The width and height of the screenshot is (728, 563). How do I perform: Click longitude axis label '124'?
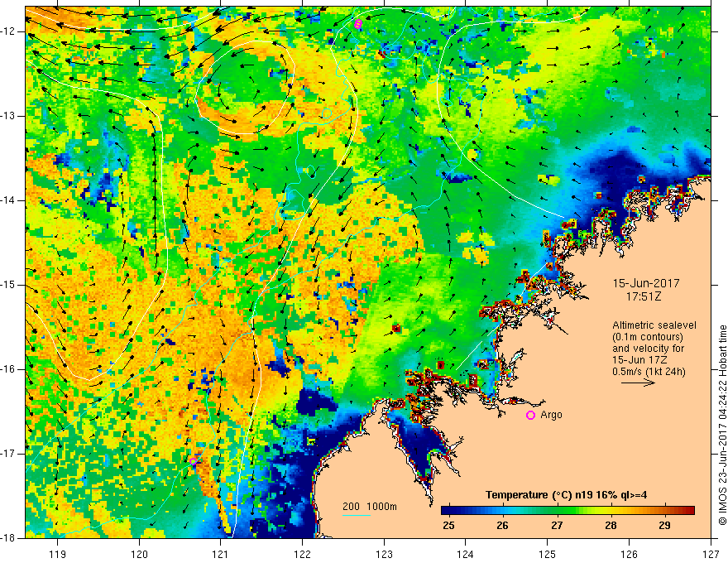466,555
